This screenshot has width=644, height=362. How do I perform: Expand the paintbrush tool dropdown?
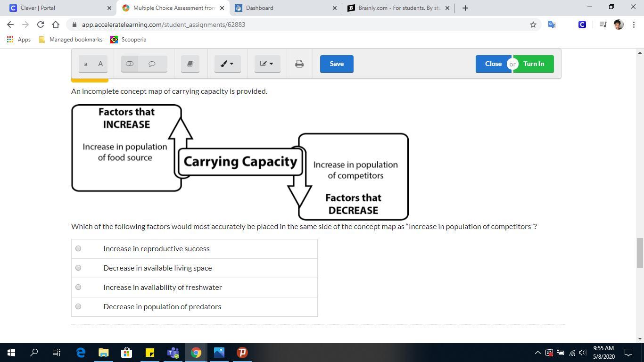click(x=228, y=64)
